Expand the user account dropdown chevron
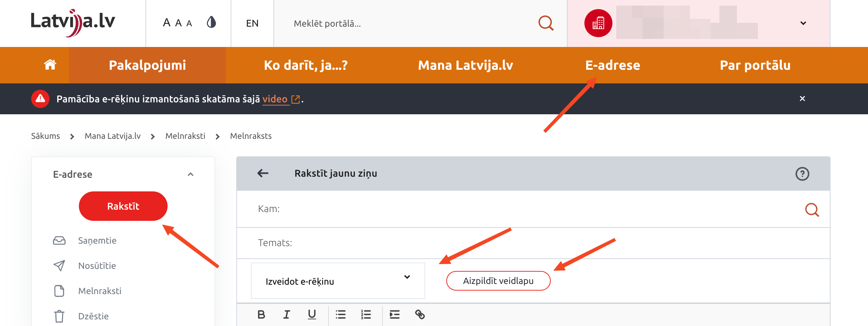868x326 pixels. pos(803,23)
